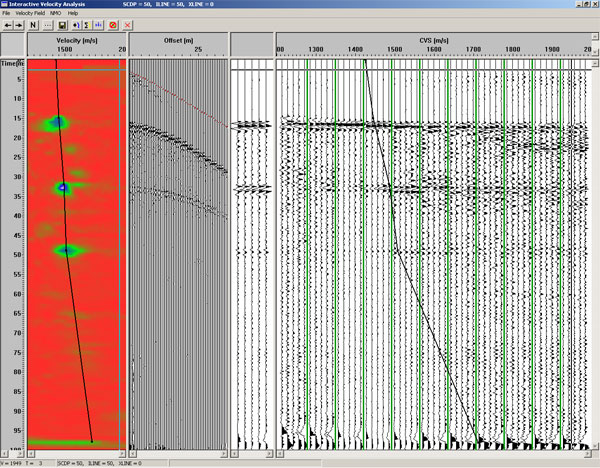Image resolution: width=600 pixels, height=468 pixels.
Task: Click the Sigma toolbar icon
Action: 88,23
